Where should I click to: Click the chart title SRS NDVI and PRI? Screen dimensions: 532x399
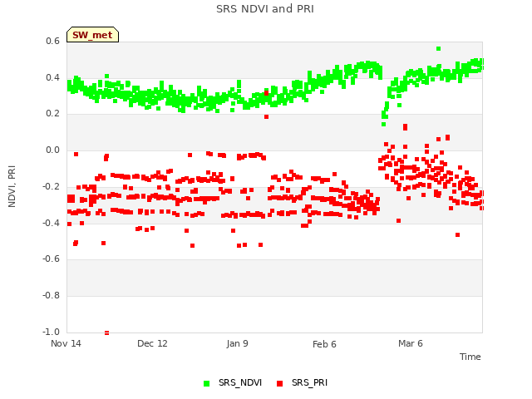pos(265,8)
